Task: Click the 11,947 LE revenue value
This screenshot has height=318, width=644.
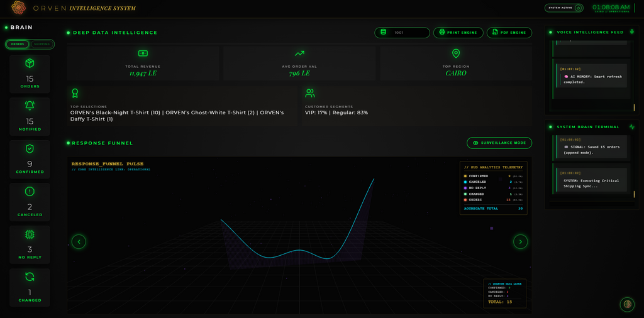Action: (143, 74)
